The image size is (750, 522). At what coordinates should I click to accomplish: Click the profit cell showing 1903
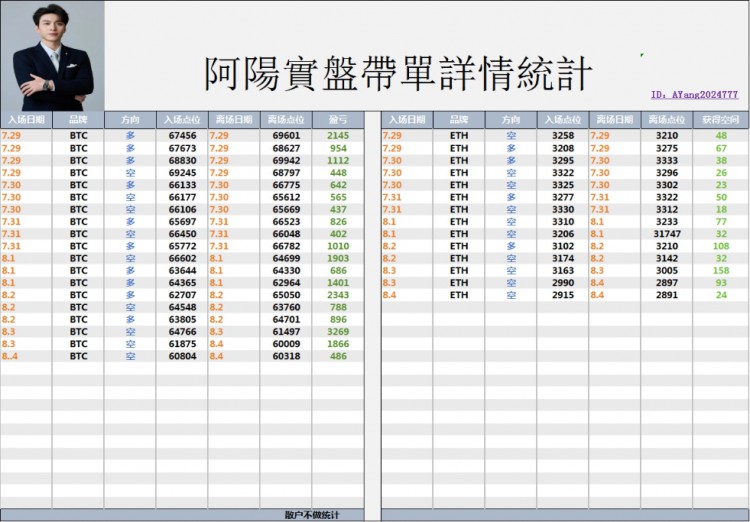tap(338, 258)
